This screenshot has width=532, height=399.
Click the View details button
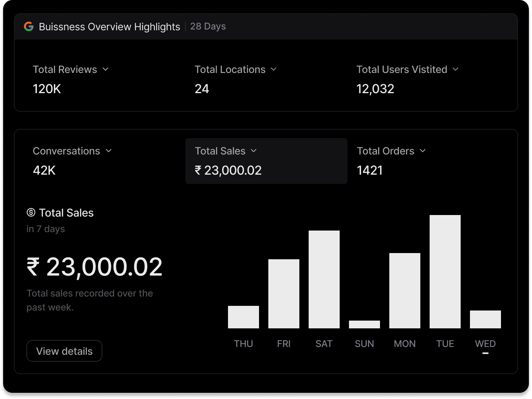(x=64, y=351)
